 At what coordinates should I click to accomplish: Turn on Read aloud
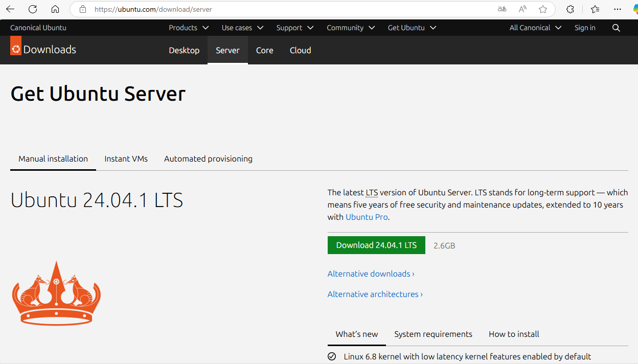[522, 9]
